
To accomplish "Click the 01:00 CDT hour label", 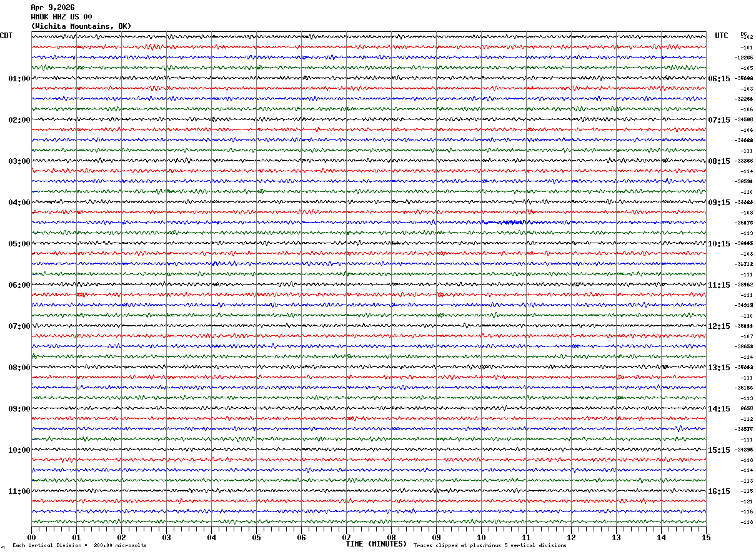I will click(19, 79).
